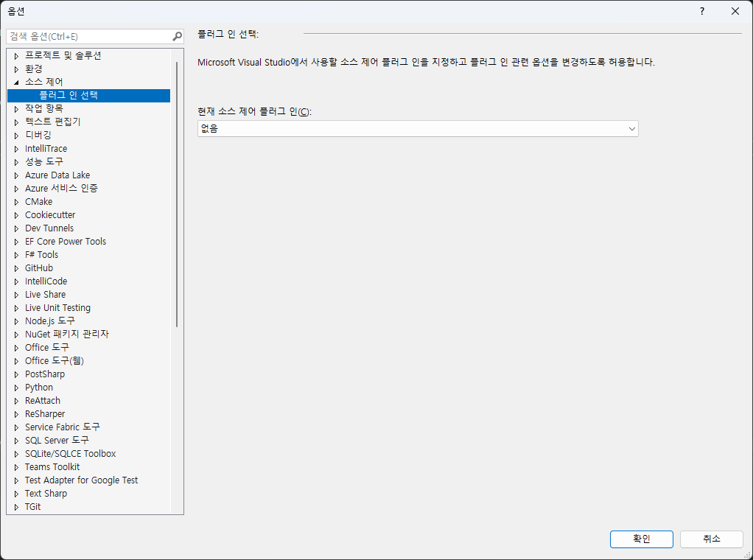Select the 플러그 인 선택 item
The image size is (753, 560).
click(89, 96)
